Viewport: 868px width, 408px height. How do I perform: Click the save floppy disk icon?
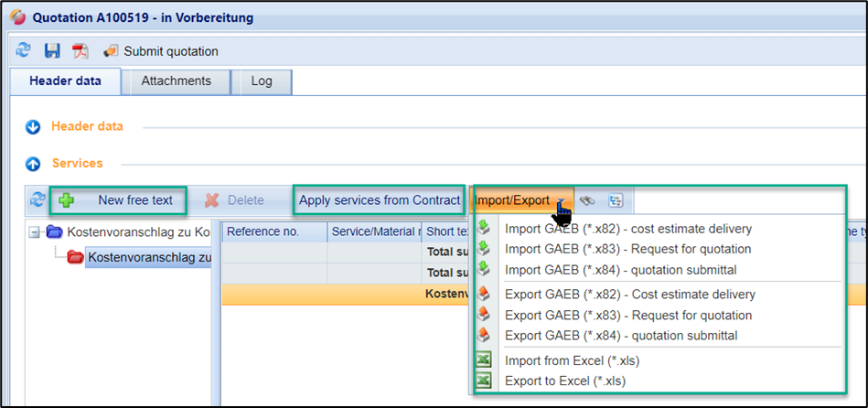52,51
